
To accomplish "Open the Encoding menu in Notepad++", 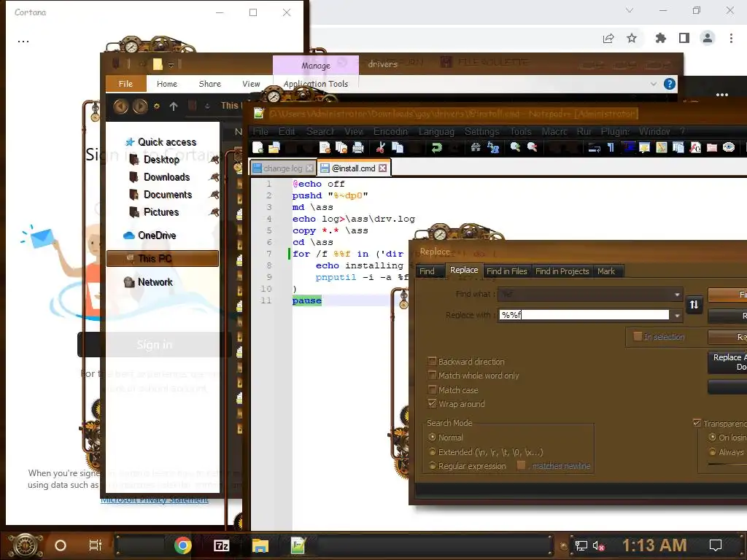I will (x=390, y=131).
